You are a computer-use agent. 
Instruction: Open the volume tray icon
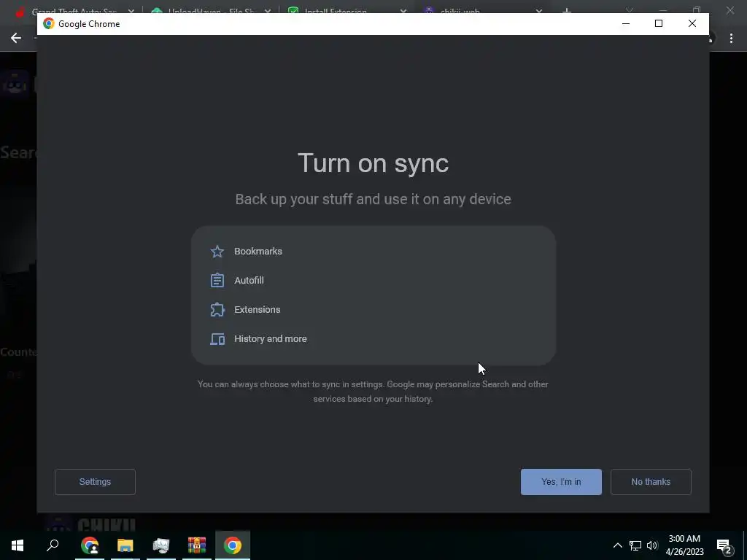652,545
